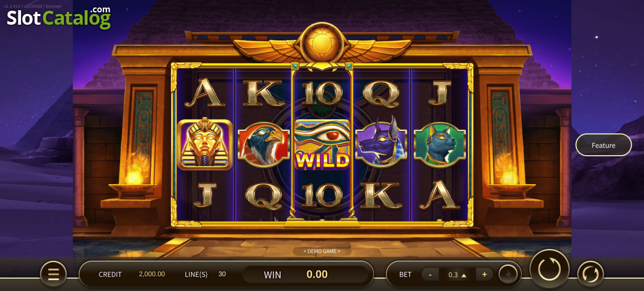
Task: Click the CREDIT 2,000.00 display
Action: (x=131, y=274)
